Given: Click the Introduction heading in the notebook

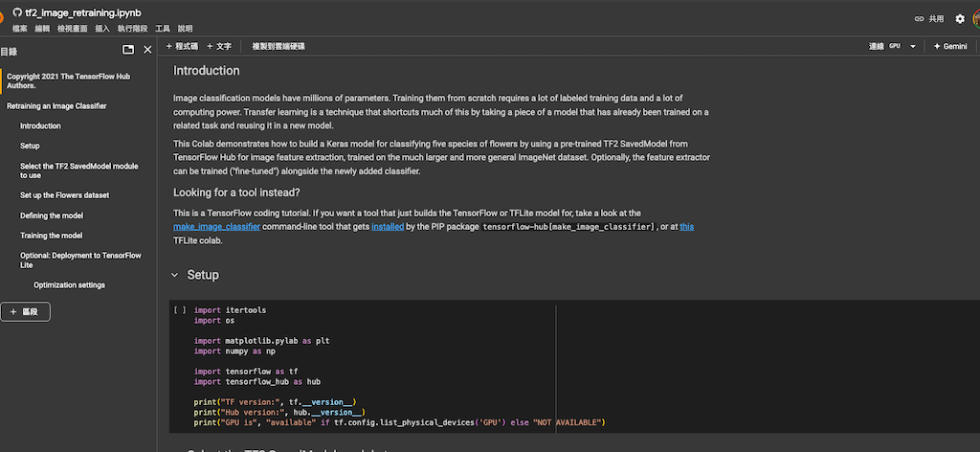Looking at the screenshot, I should [x=207, y=71].
